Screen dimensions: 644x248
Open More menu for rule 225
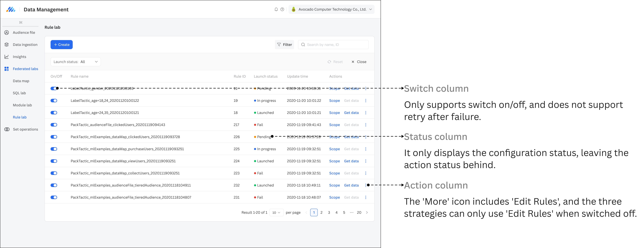(x=366, y=149)
